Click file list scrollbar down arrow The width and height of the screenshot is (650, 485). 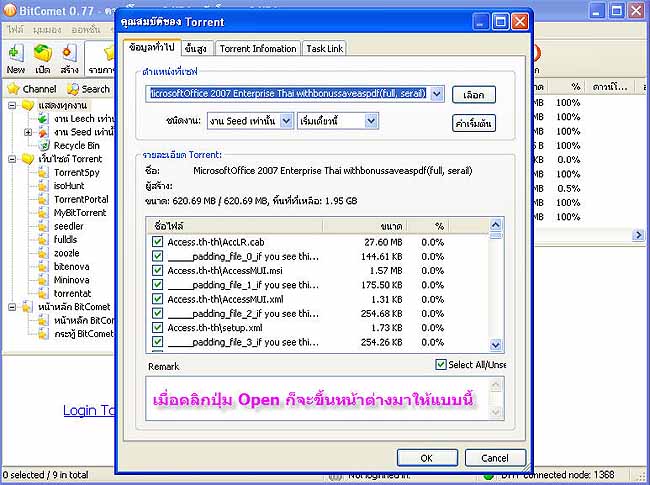[x=496, y=345]
